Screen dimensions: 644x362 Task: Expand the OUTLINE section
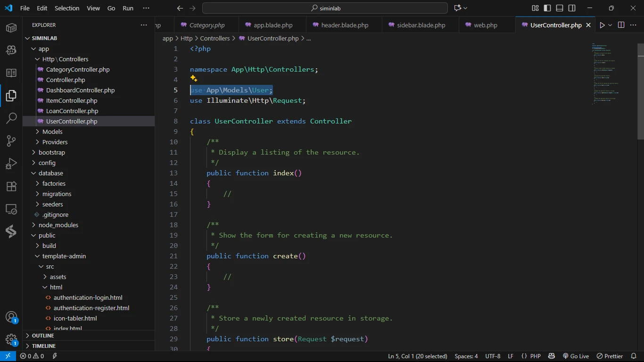click(43, 336)
